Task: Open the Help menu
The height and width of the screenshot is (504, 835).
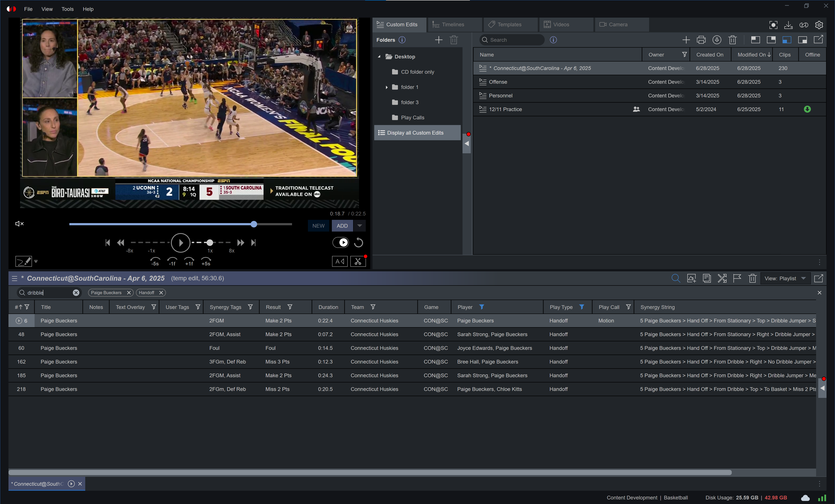Action: tap(88, 9)
